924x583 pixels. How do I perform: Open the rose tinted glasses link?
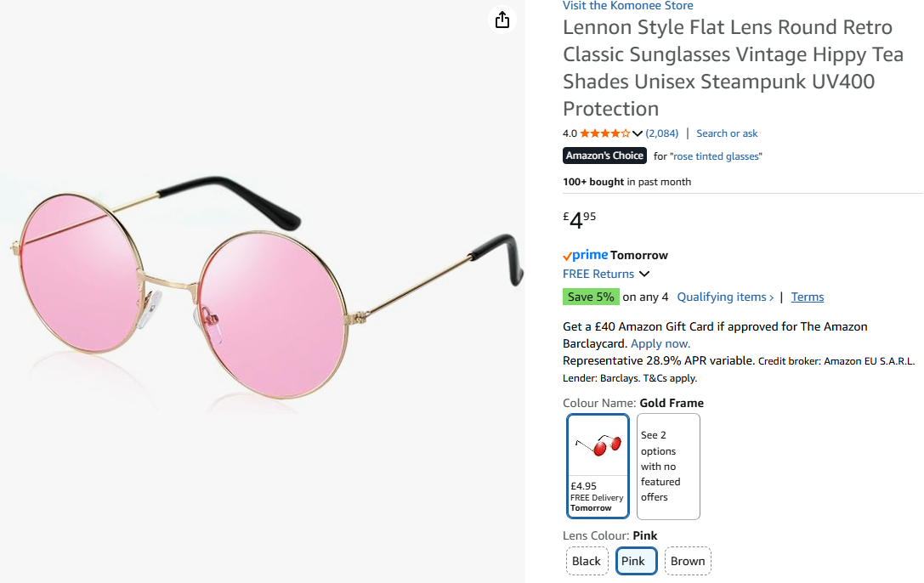tap(717, 156)
